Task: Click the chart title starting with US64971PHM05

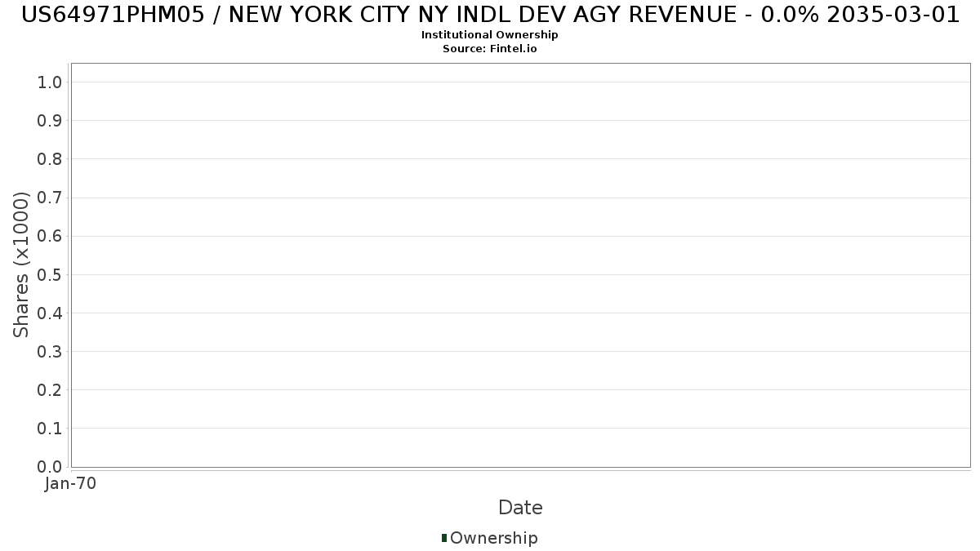Action: tap(490, 15)
